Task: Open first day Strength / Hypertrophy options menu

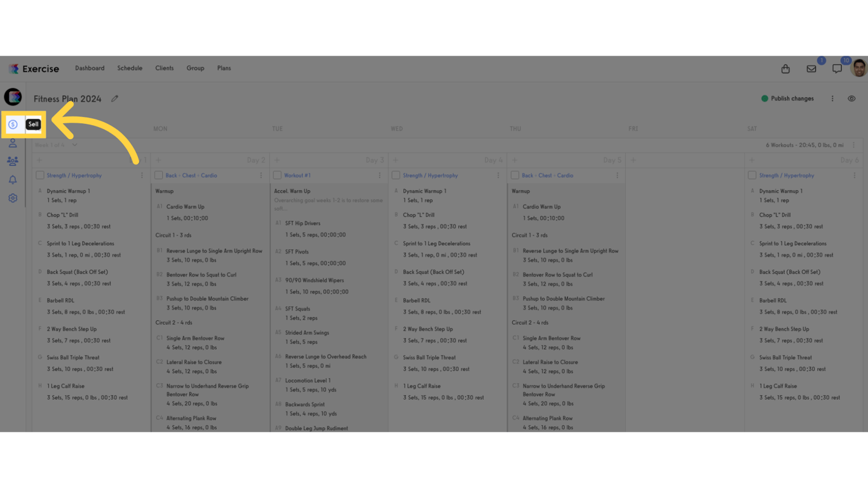Action: coord(142,175)
